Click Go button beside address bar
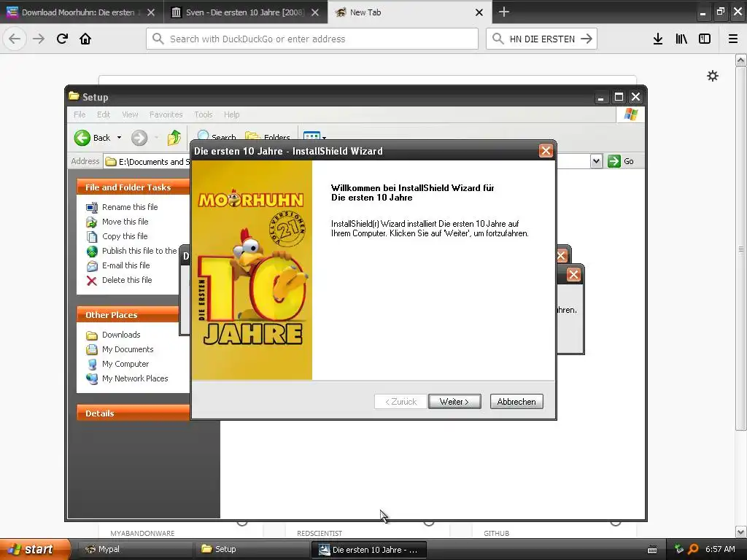Image resolution: width=747 pixels, height=560 pixels. tap(621, 161)
